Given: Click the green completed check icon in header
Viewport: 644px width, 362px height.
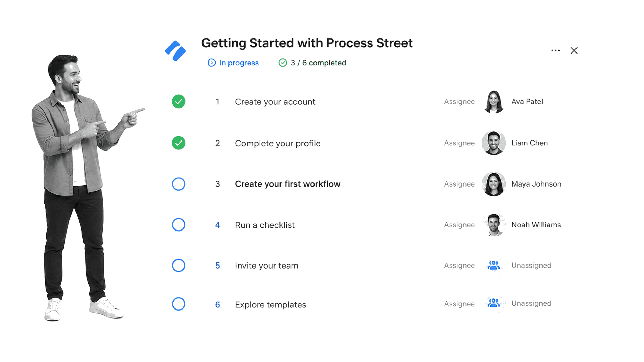Looking at the screenshot, I should pos(283,63).
